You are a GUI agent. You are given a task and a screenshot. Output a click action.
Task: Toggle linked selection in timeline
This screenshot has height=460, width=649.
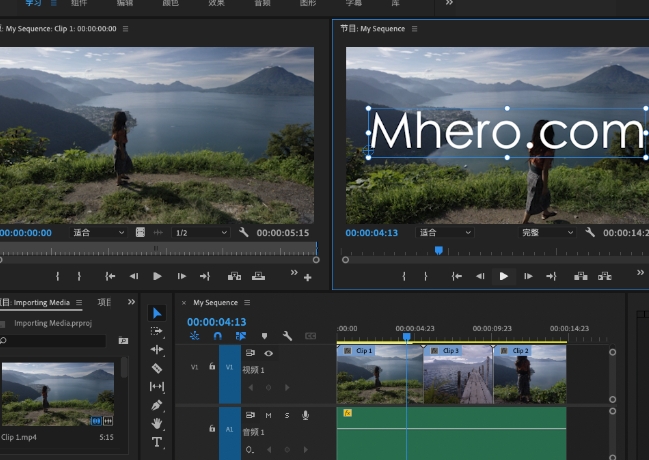pos(241,336)
